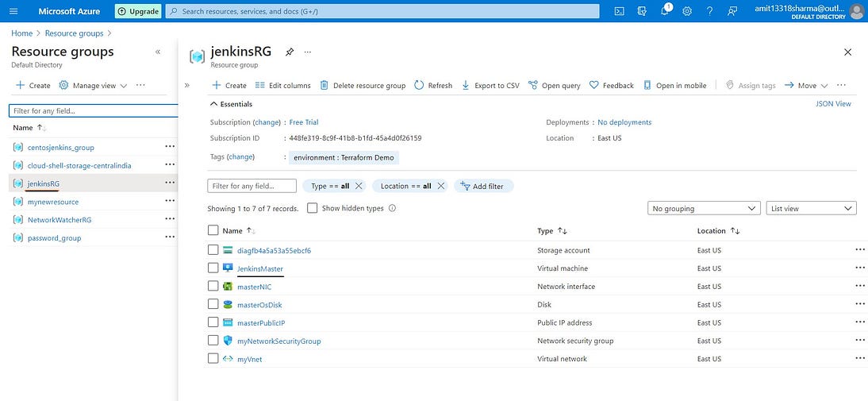The image size is (868, 401).
Task: Click Create in the jenkinsRG toolbar
Action: click(229, 85)
